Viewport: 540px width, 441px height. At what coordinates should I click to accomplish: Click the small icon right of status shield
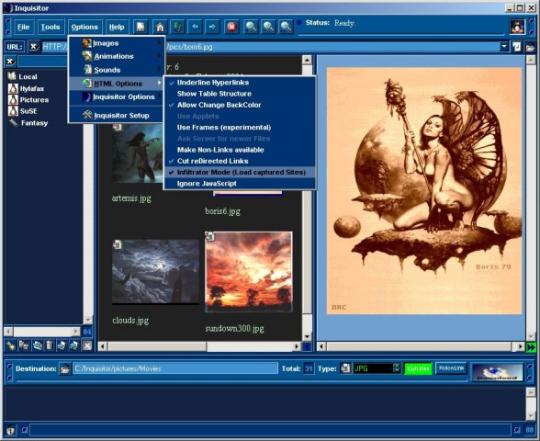pos(24,430)
